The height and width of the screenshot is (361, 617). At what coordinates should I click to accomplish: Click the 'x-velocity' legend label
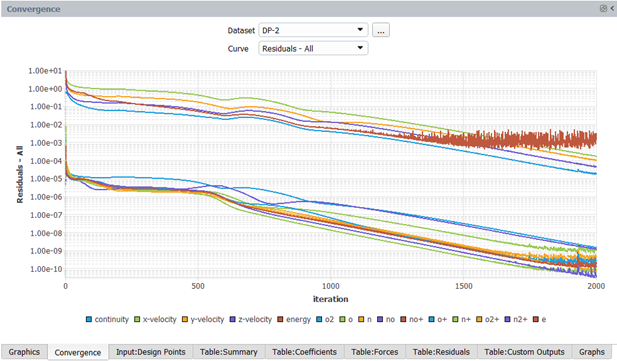click(x=160, y=319)
